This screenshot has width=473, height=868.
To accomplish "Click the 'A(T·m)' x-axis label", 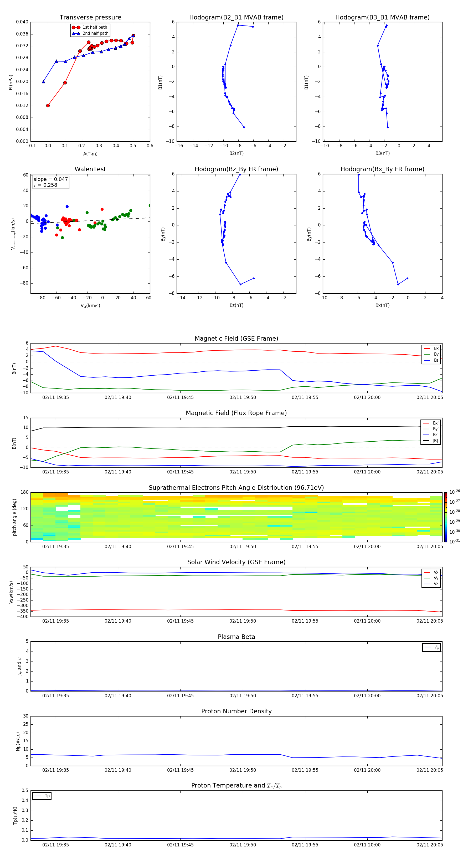I will pyautogui.click(x=90, y=154).
